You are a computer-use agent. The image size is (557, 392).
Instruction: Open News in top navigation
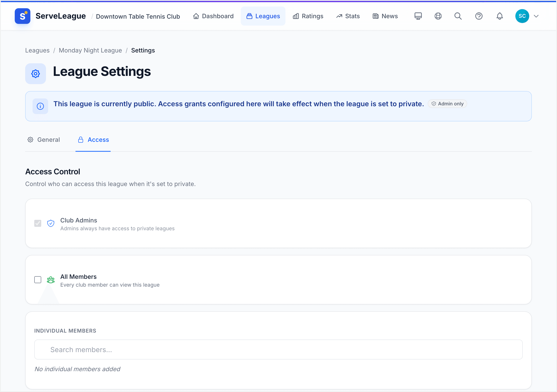[385, 16]
